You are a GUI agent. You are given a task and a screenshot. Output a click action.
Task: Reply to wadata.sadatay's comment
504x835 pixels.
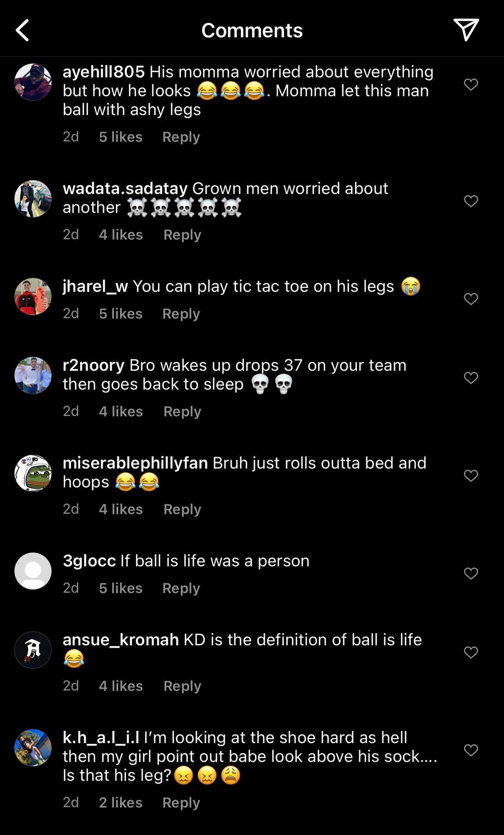coord(182,235)
